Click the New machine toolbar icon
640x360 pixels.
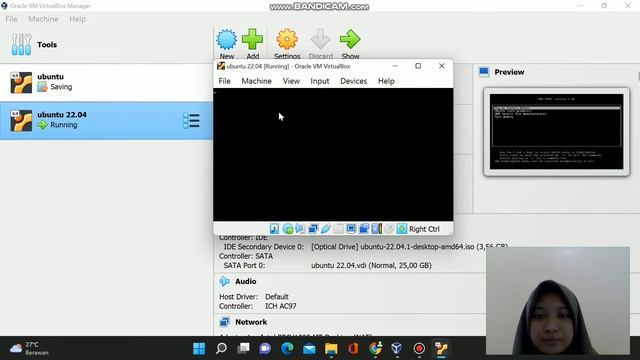227,40
